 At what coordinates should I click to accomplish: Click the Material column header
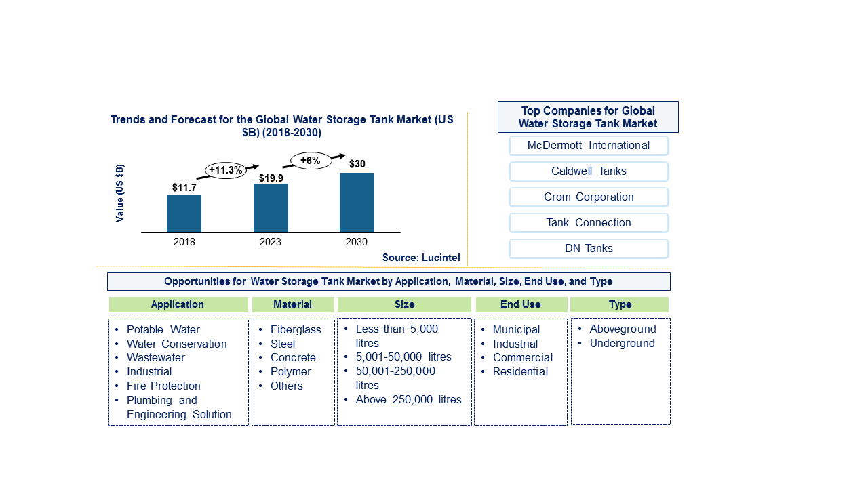tap(293, 305)
